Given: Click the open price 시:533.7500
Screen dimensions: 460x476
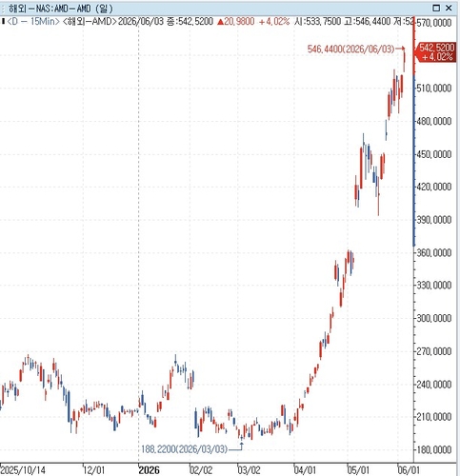Looking at the screenshot, I should pyautogui.click(x=318, y=22).
